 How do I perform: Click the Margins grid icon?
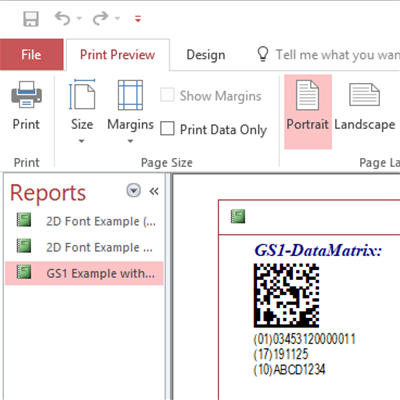pos(130,95)
